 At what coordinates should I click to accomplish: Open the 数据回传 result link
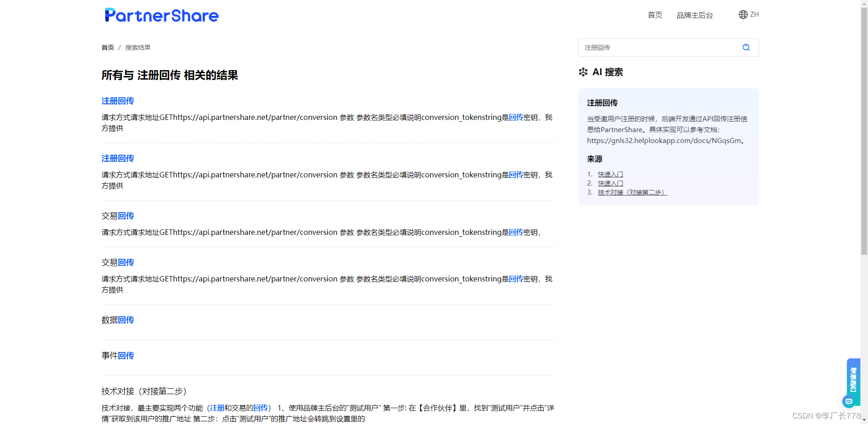118,320
